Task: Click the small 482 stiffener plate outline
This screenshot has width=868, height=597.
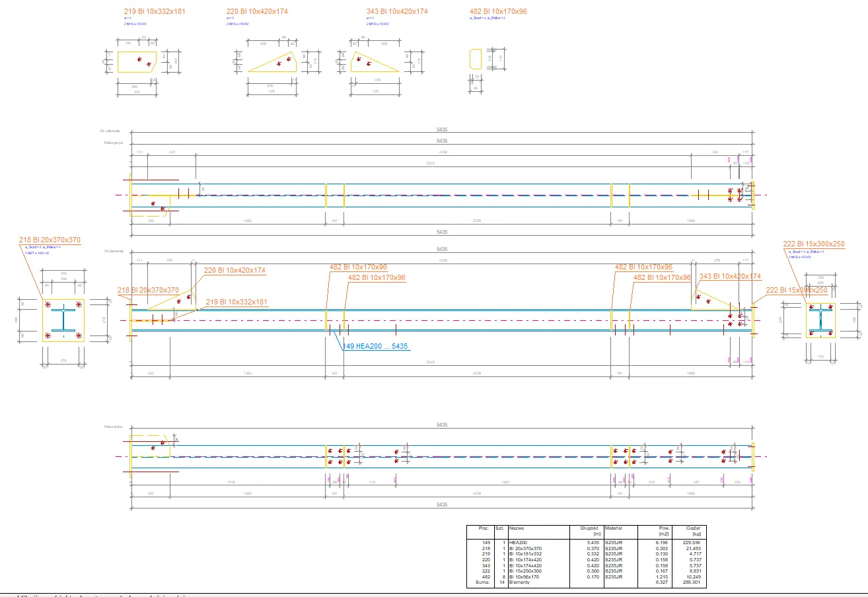Action: tap(475, 59)
